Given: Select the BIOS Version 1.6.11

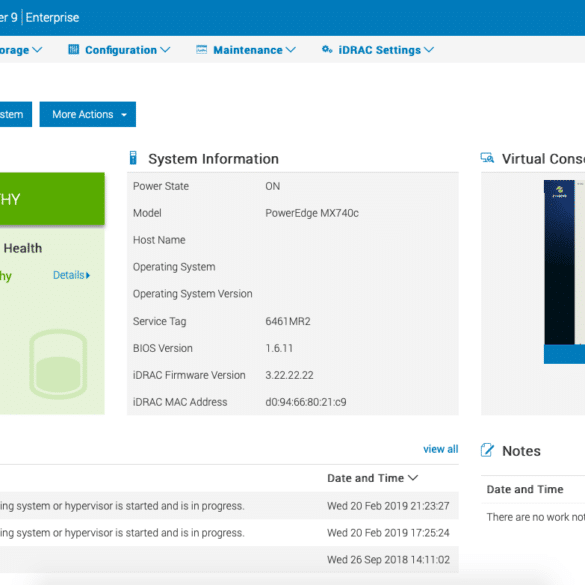Looking at the screenshot, I should (x=279, y=348).
